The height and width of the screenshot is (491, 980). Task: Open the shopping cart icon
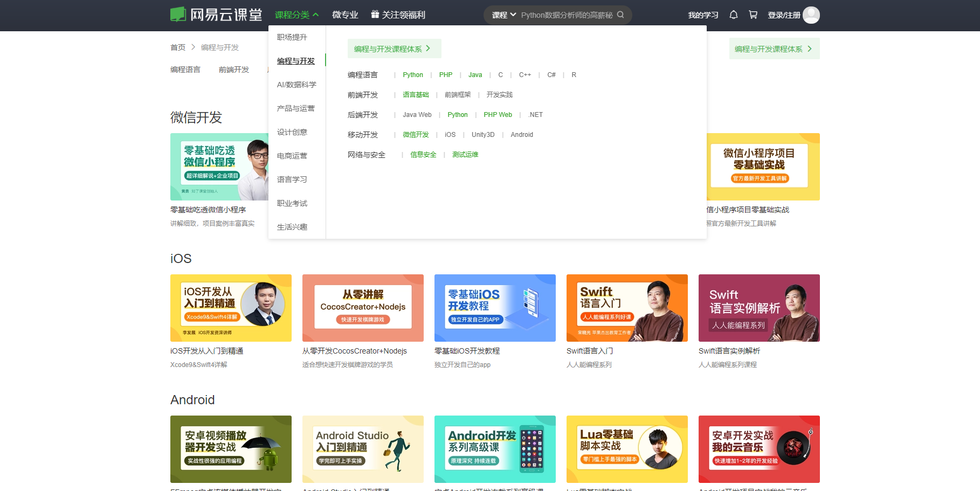753,15
